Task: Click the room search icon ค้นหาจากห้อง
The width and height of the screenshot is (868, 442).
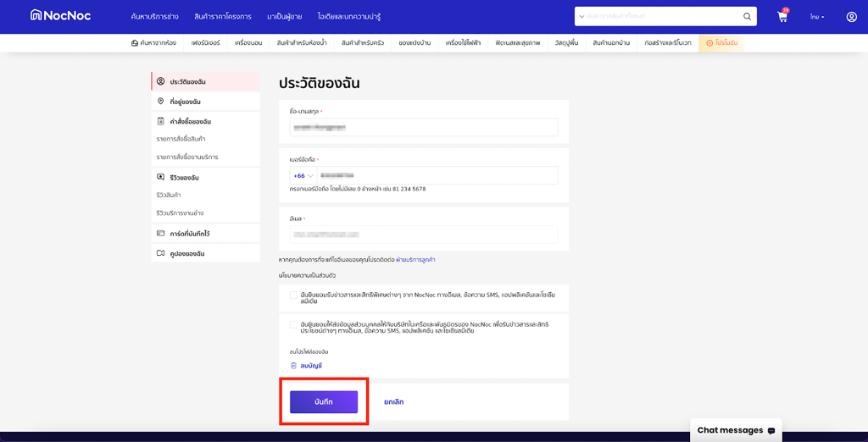Action: [135, 42]
